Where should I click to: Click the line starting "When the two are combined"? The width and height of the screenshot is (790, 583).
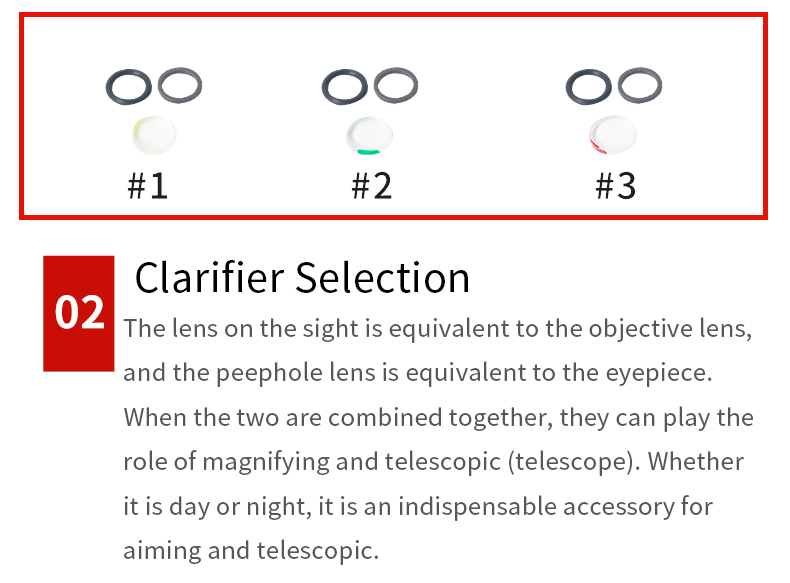click(x=438, y=417)
